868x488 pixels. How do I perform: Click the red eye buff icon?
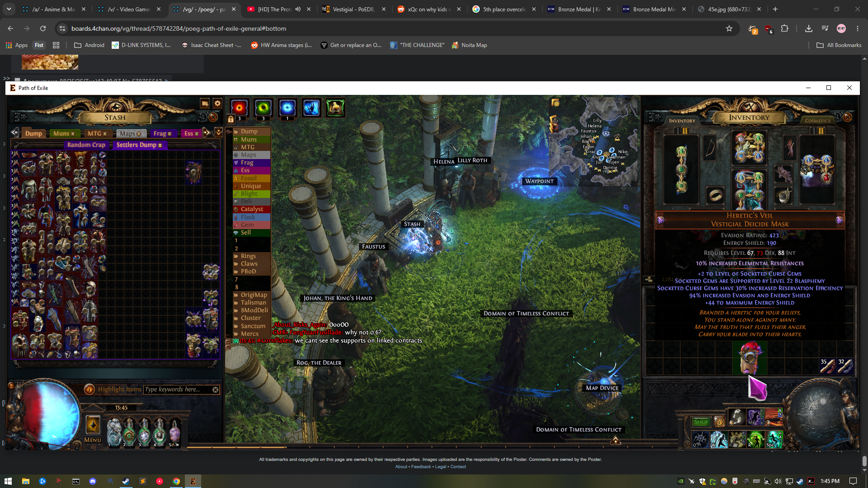239,108
